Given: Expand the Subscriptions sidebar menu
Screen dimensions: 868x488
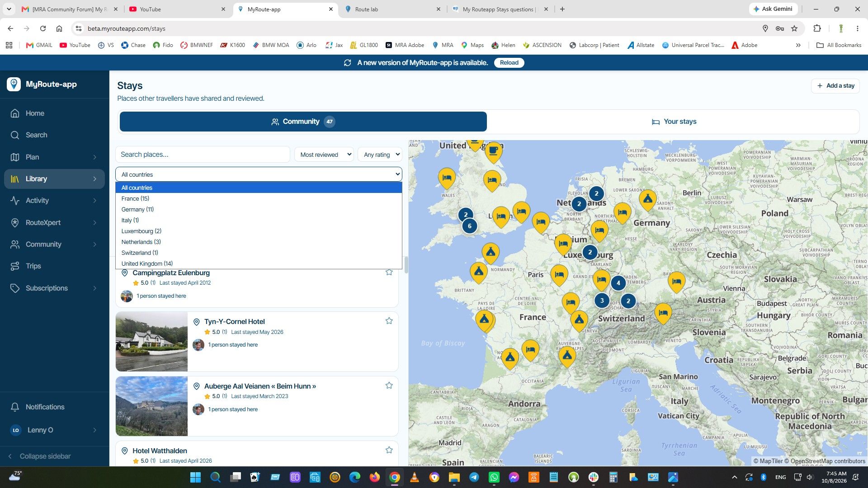Looking at the screenshot, I should pos(54,288).
